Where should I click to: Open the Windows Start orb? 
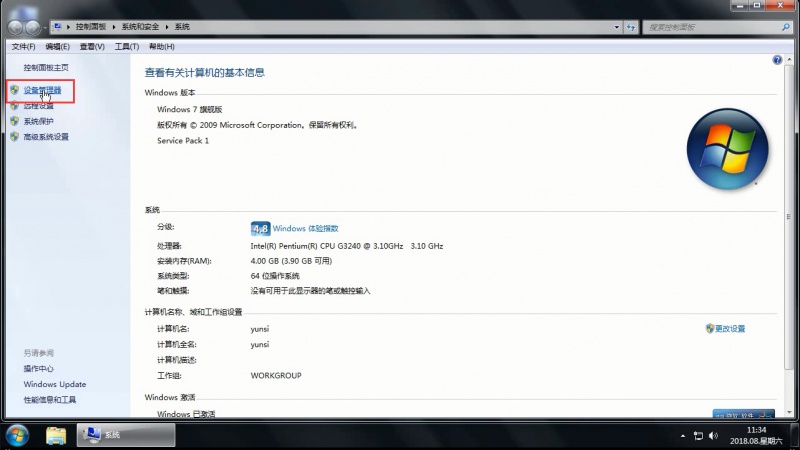(x=18, y=435)
